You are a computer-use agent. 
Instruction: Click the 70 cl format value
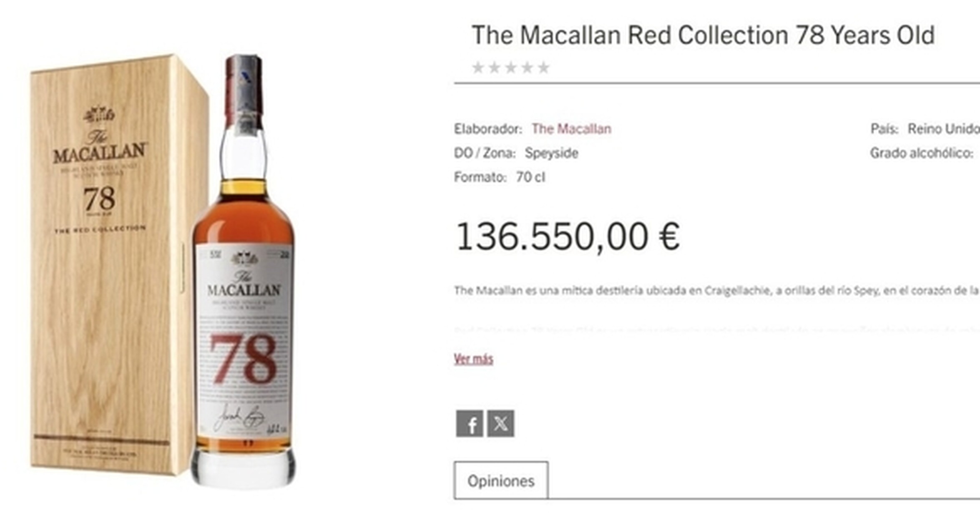(x=530, y=177)
